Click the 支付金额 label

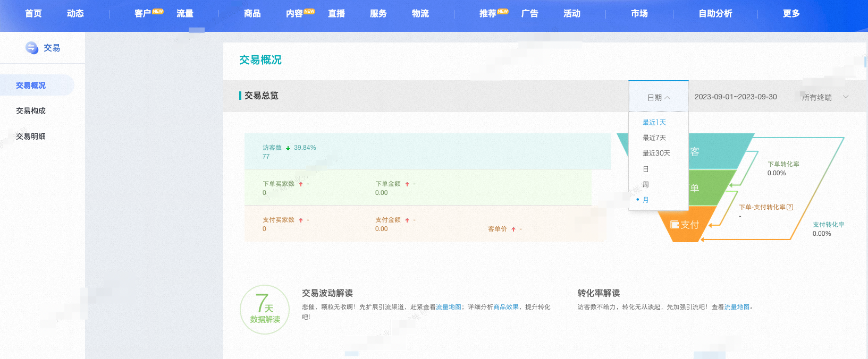388,220
